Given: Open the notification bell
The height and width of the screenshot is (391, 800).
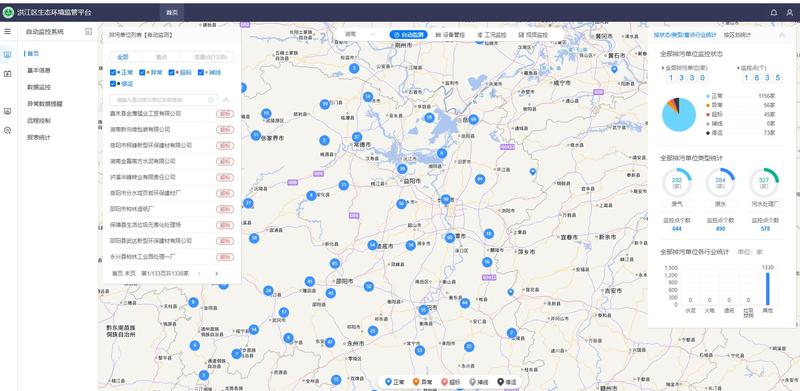Looking at the screenshot, I should [773, 13].
